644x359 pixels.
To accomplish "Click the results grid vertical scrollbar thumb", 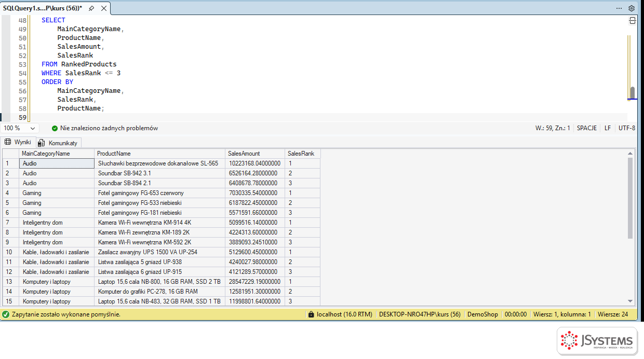I will (630, 198).
